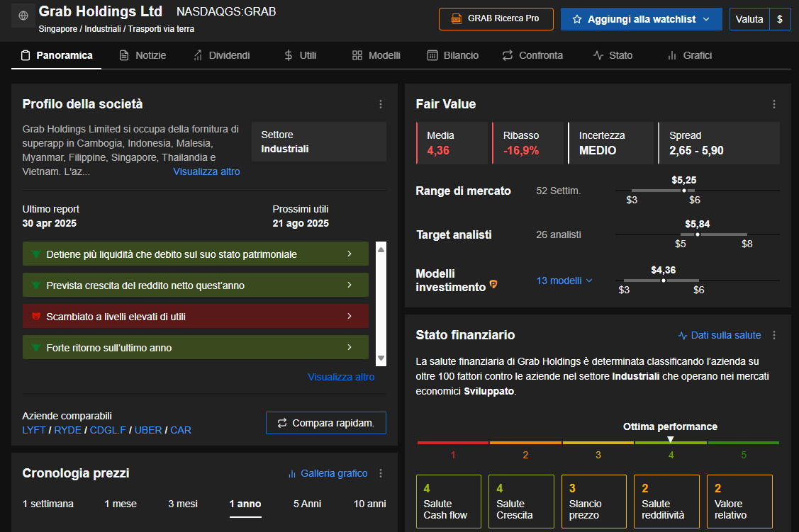Open the CAR comparable company link

tap(181, 430)
